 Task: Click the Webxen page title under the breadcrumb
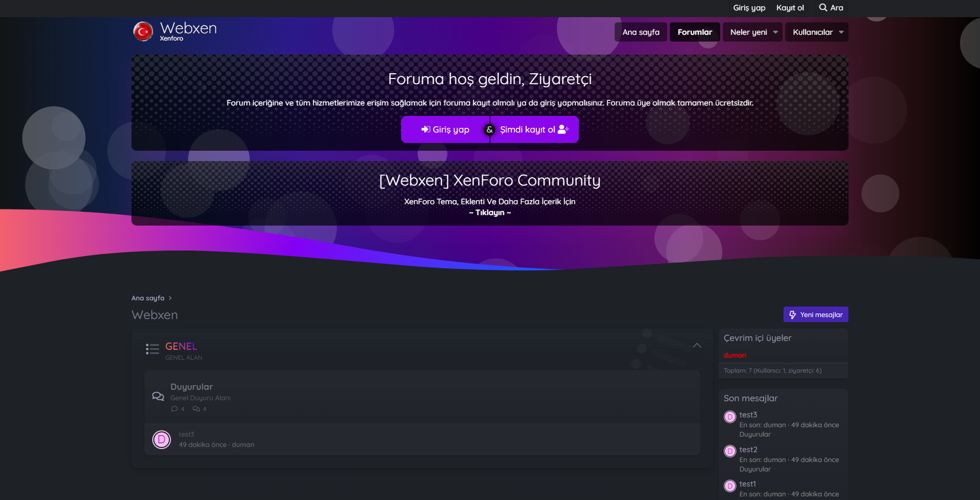coord(155,315)
